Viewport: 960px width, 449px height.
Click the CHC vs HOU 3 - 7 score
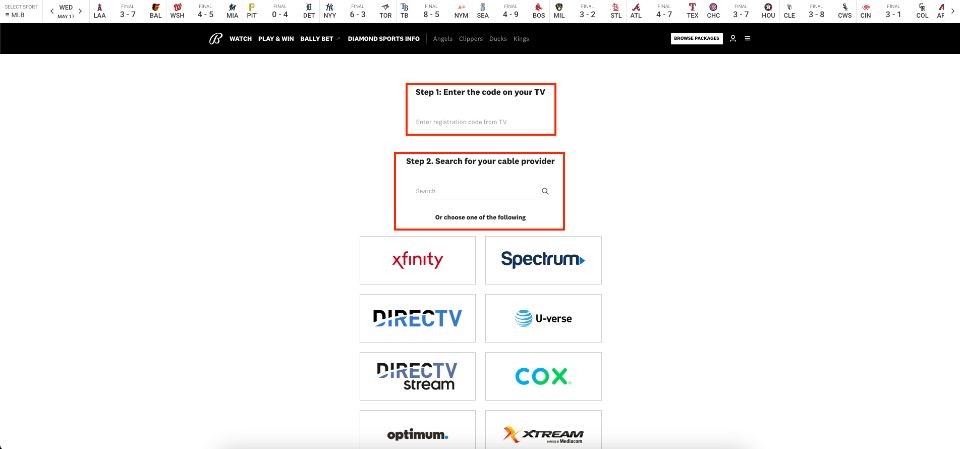740,14
